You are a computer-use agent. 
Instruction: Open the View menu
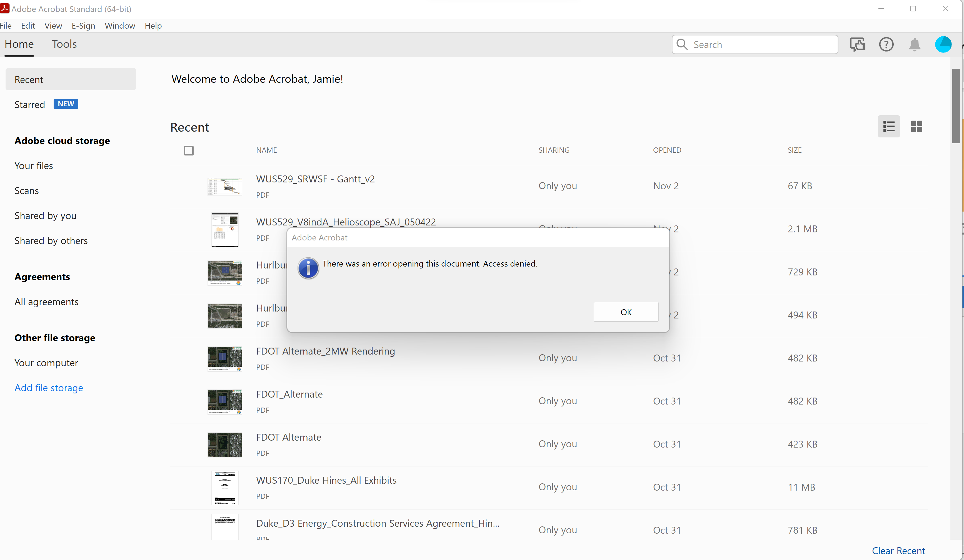pyautogui.click(x=53, y=26)
